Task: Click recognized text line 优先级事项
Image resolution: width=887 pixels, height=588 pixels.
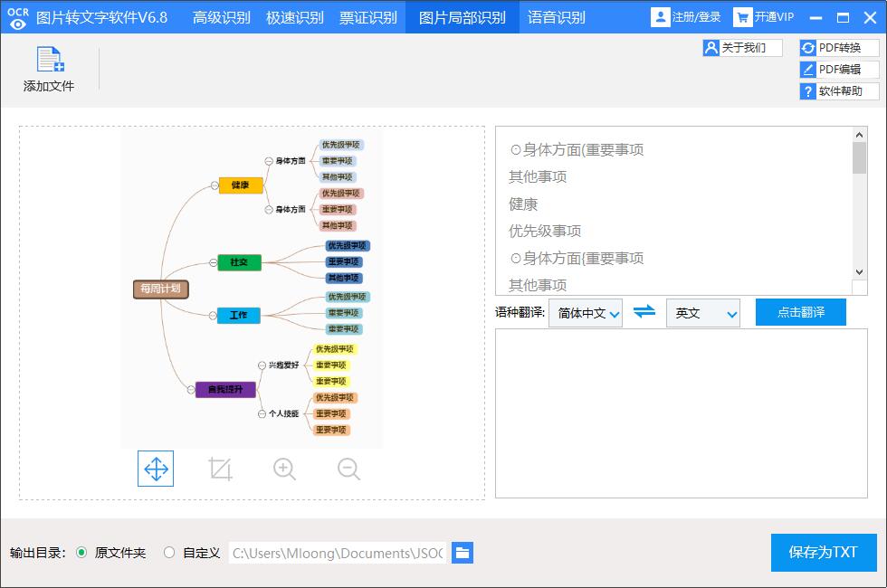Action: tap(545, 232)
